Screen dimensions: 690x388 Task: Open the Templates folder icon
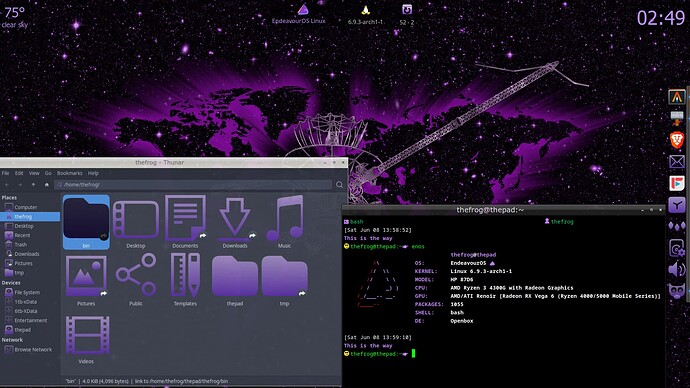185,275
